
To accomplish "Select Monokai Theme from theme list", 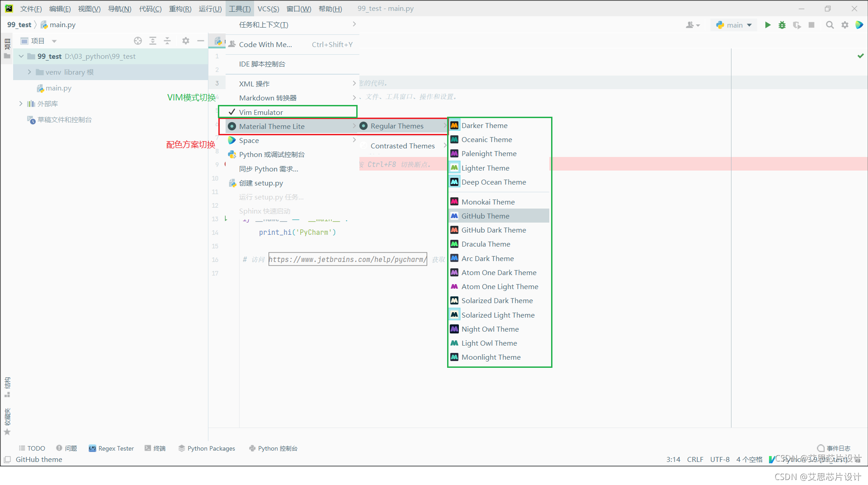I will (499, 202).
